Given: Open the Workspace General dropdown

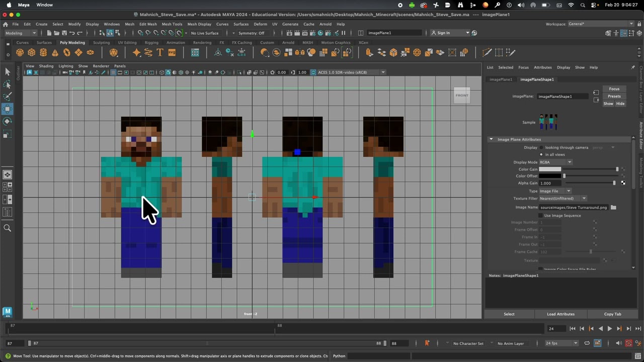Looking at the screenshot, I should click(601, 24).
